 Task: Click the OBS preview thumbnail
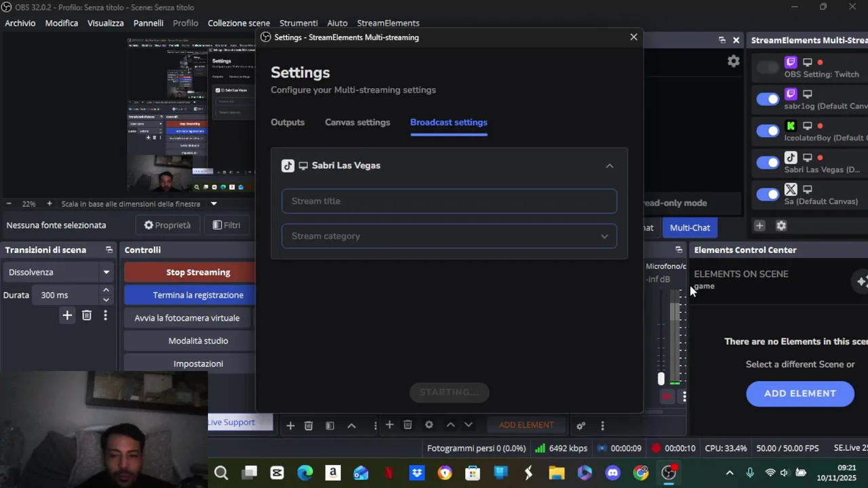(191, 115)
